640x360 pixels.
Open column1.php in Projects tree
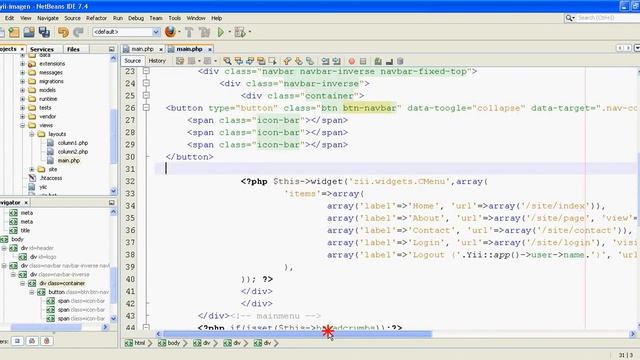pyautogui.click(x=73, y=143)
